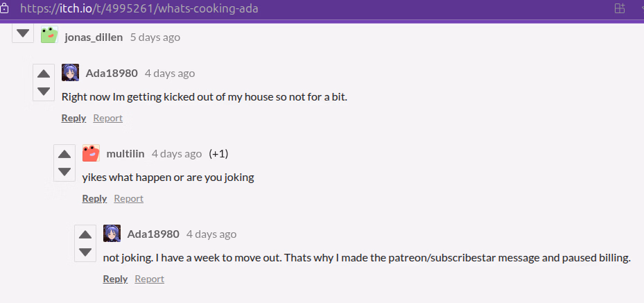Downvote multilin's yikes comment
This screenshot has height=303, width=644.
coord(64,171)
